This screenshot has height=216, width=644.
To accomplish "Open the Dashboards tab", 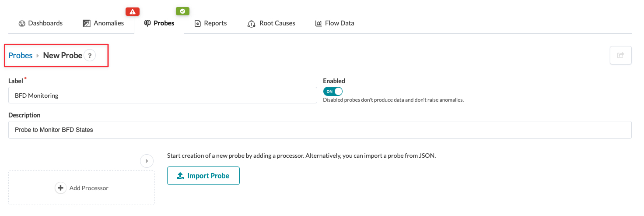I will click(x=41, y=23).
